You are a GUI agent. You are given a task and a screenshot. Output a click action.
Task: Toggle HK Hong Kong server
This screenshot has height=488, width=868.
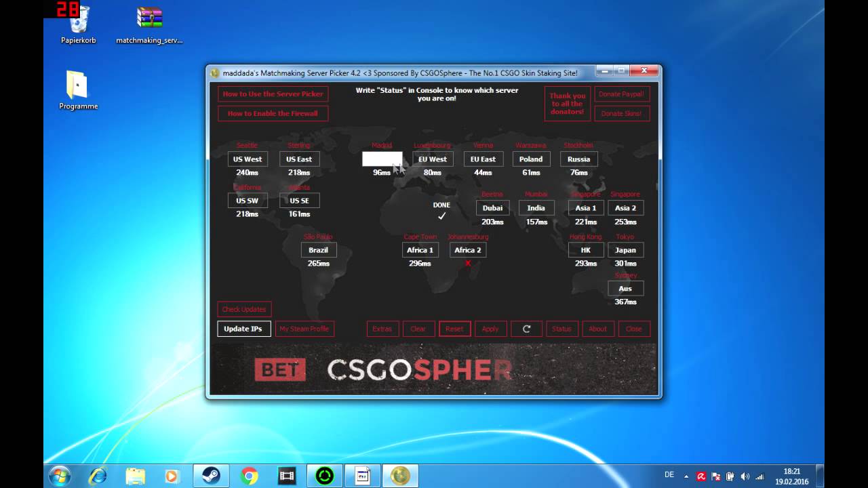click(x=586, y=250)
